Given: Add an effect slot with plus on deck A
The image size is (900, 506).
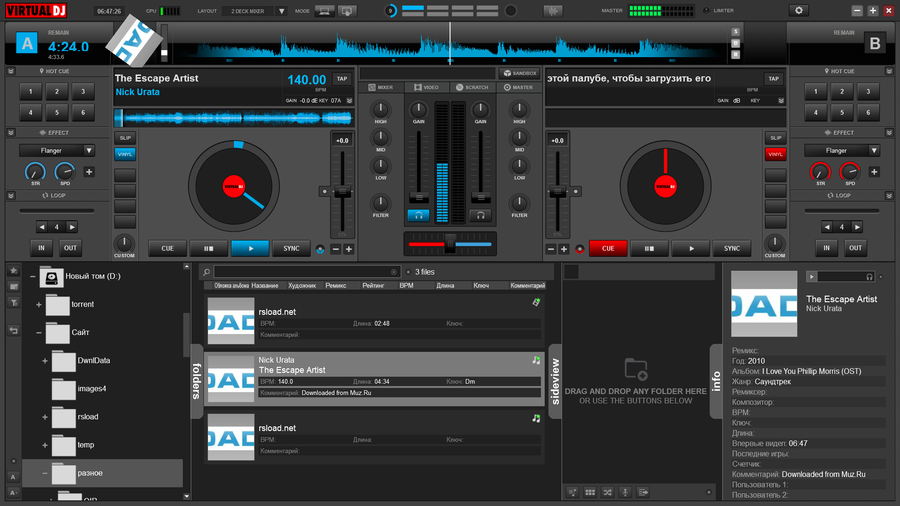Looking at the screenshot, I should [89, 172].
